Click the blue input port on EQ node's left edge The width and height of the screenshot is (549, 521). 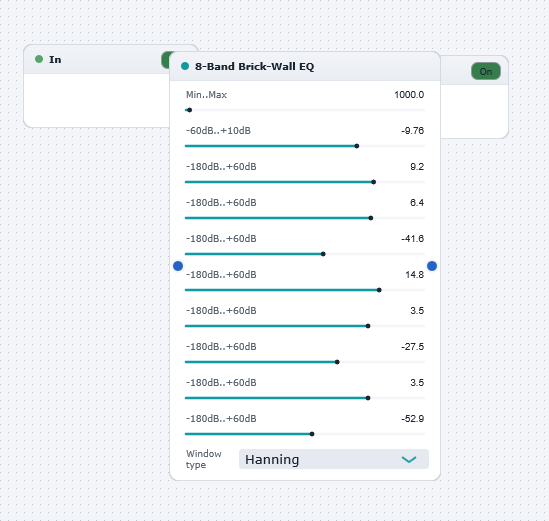178,266
